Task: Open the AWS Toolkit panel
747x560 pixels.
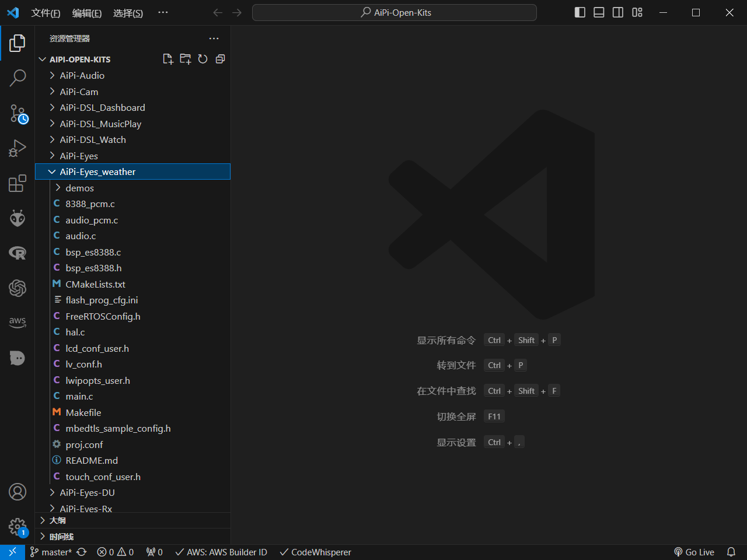Action: [18, 322]
